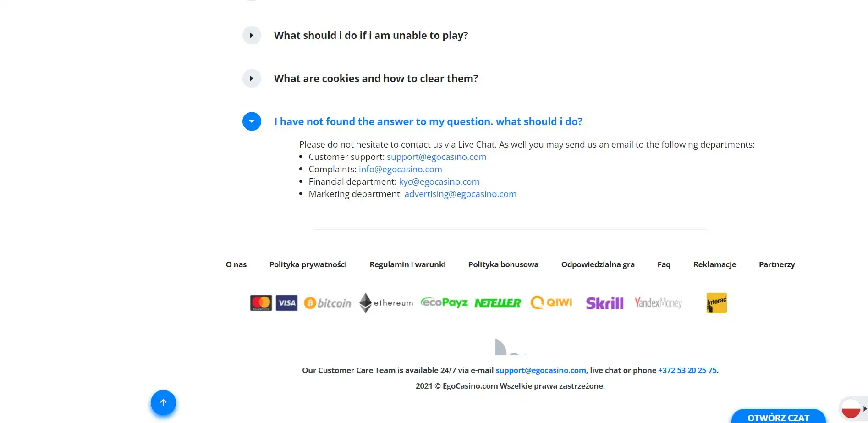Go to the Faq footer item
The image size is (868, 423).
coord(664,264)
